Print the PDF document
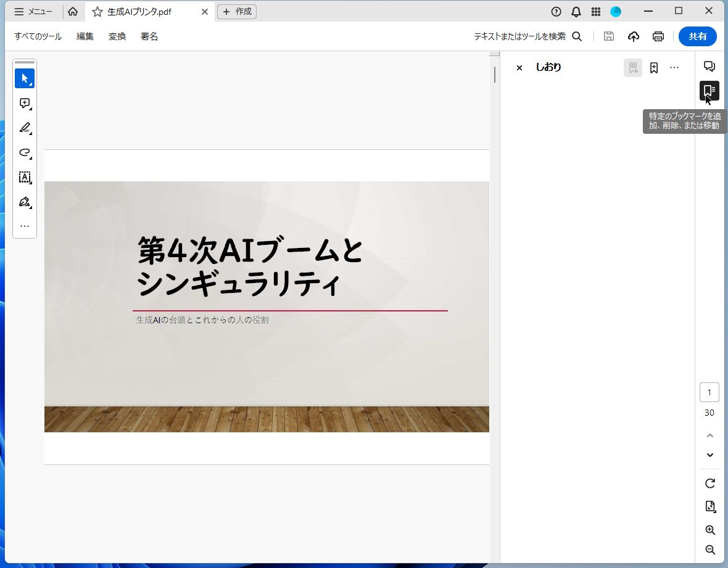728x568 pixels. [x=658, y=36]
